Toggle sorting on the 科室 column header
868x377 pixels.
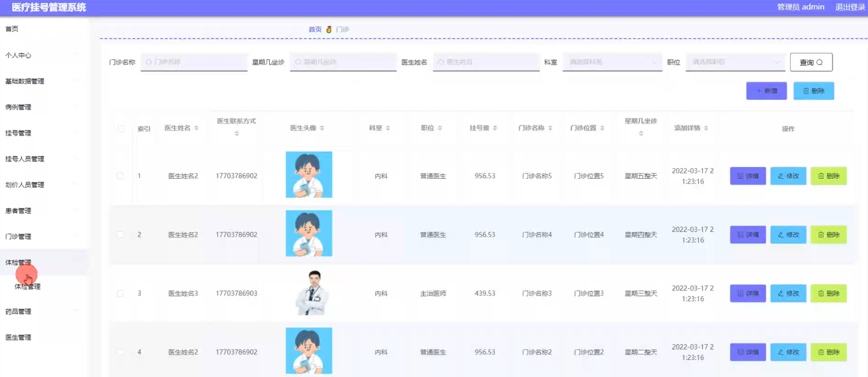pyautogui.click(x=388, y=128)
